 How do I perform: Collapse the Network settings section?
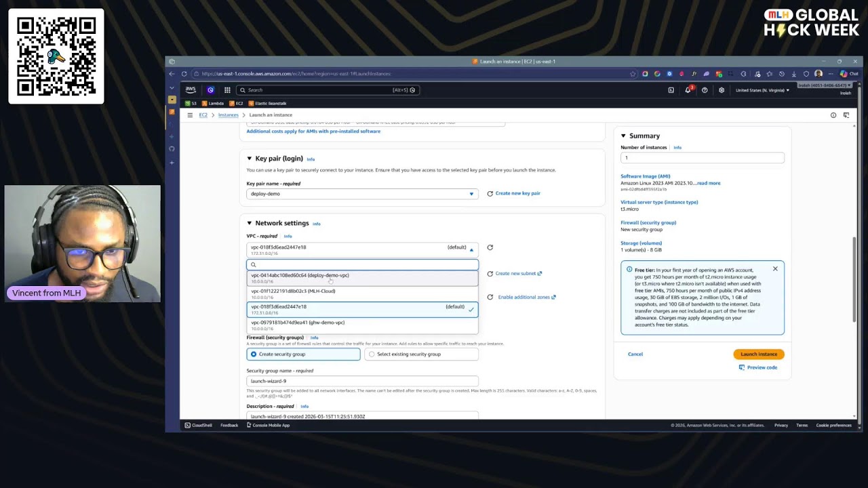(x=249, y=223)
